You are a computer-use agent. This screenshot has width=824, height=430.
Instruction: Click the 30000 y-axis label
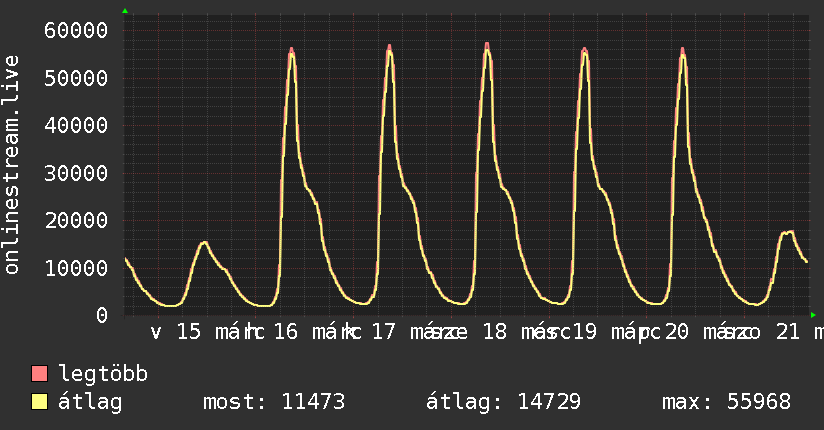pos(76,173)
